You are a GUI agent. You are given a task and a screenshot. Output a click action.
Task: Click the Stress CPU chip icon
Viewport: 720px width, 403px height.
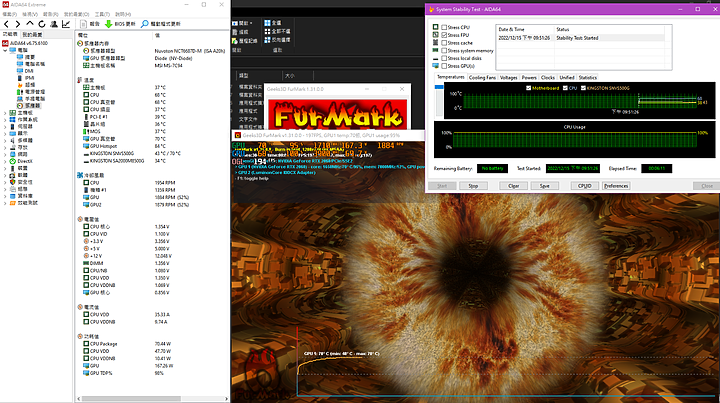(x=436, y=27)
